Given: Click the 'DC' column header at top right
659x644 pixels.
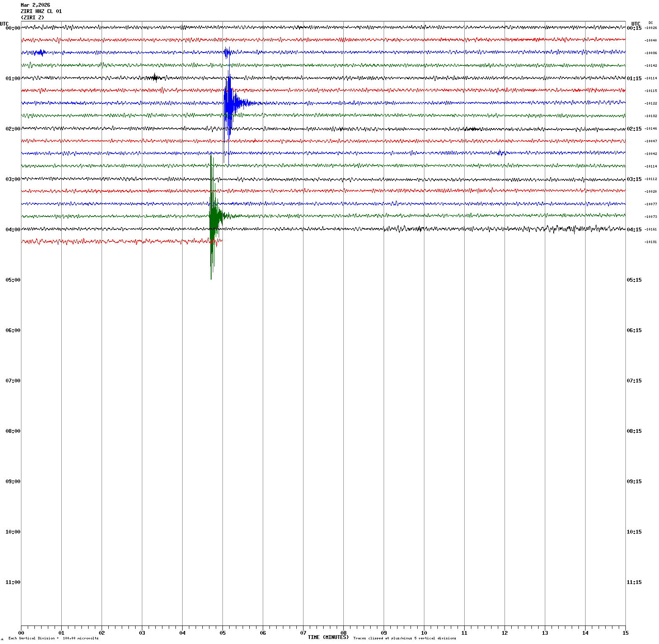Looking at the screenshot, I should (x=650, y=23).
